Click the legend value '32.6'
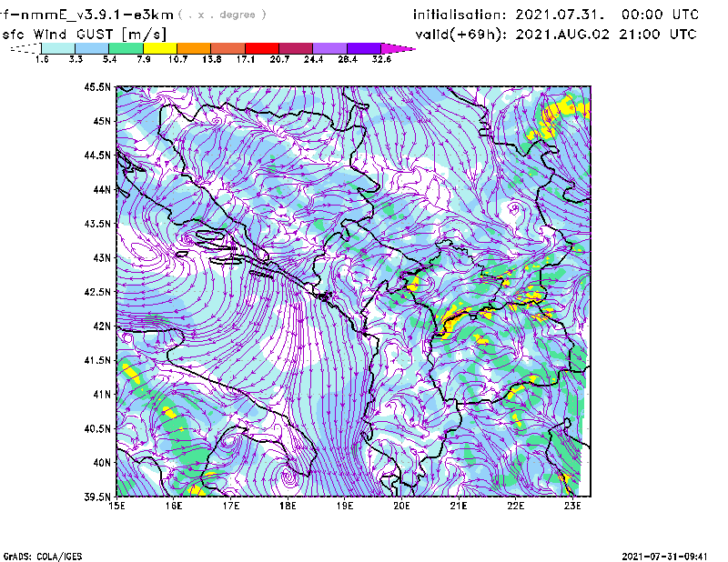The width and height of the screenshot is (728, 562). 381,59
